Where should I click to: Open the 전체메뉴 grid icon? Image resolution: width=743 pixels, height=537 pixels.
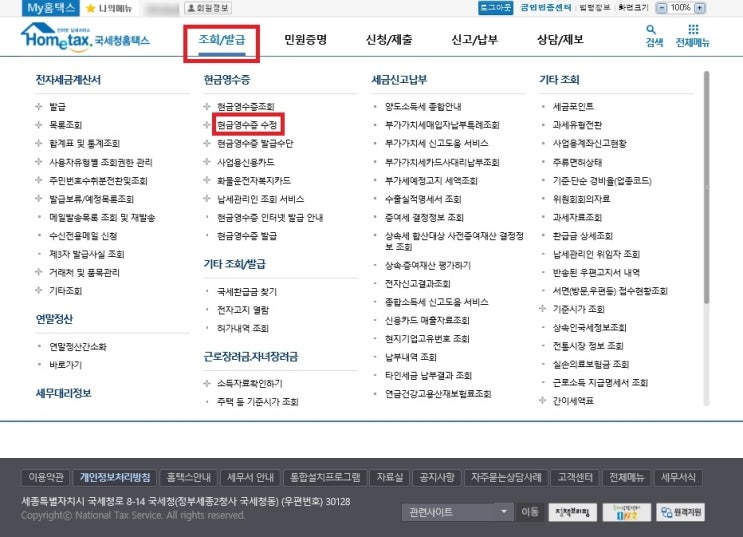pyautogui.click(x=693, y=30)
